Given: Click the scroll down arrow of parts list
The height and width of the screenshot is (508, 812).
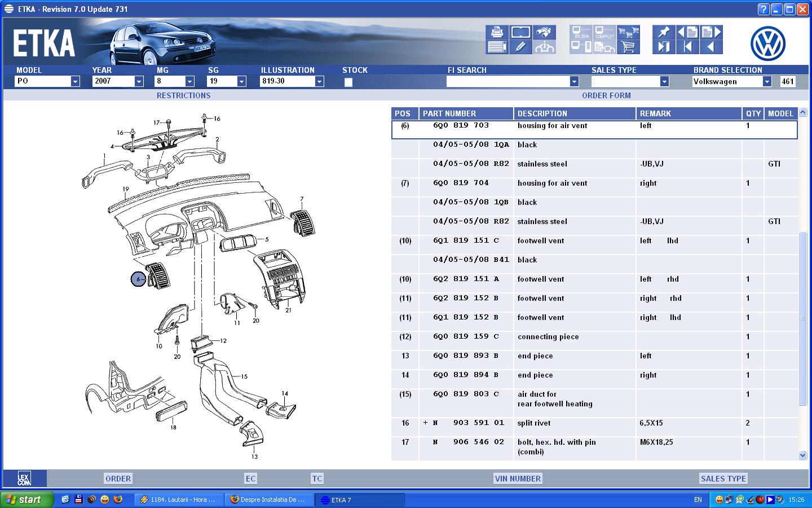Looking at the screenshot, I should (x=803, y=456).
